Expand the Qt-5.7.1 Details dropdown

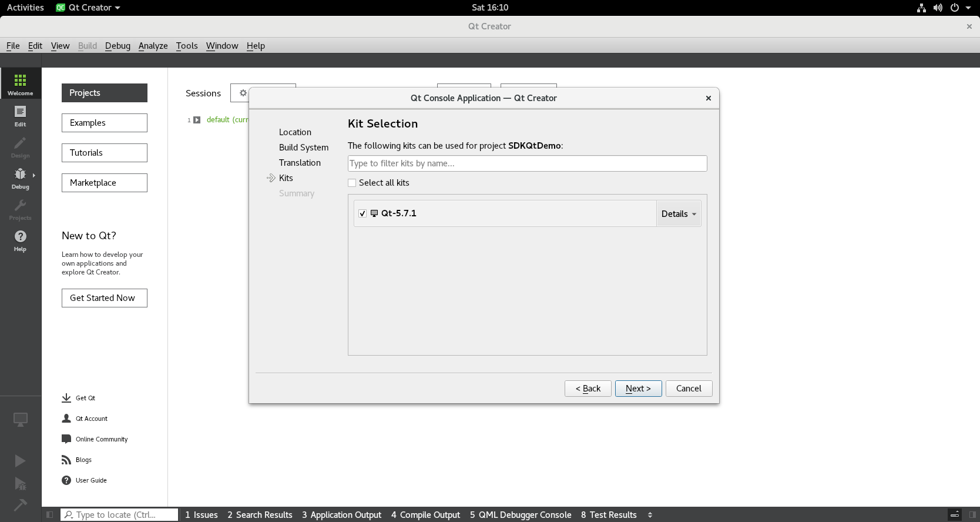pos(679,214)
